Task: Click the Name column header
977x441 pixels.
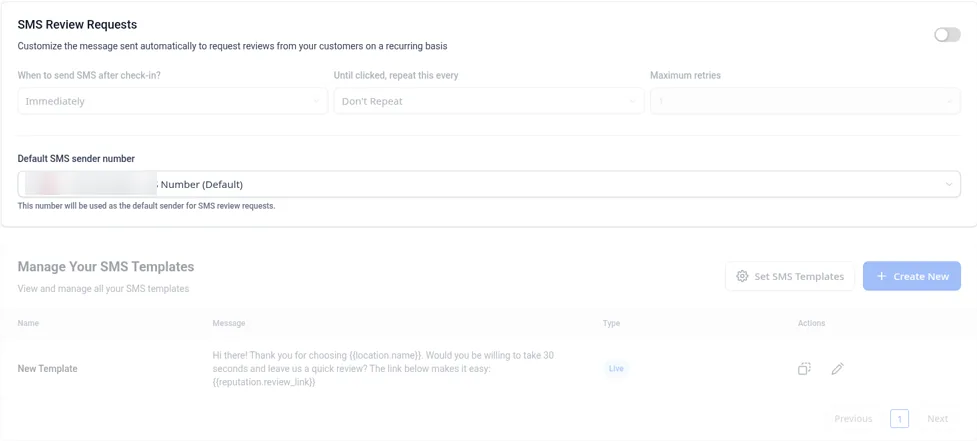Action: tap(28, 323)
